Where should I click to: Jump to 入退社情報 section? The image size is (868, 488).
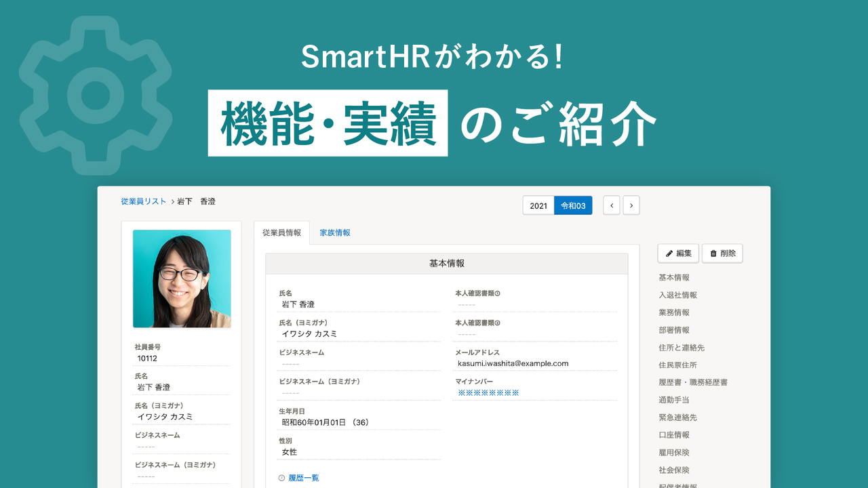[x=678, y=296]
